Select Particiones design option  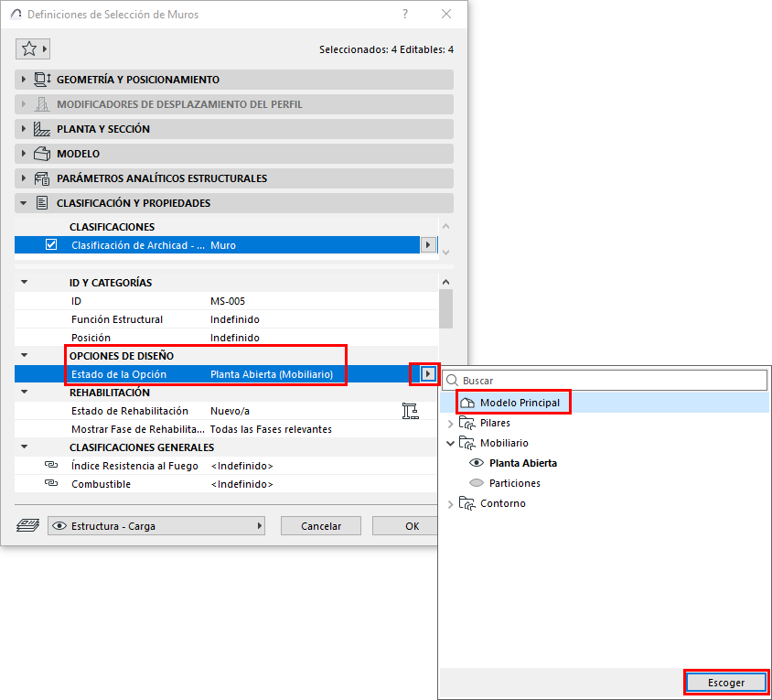pyautogui.click(x=514, y=483)
